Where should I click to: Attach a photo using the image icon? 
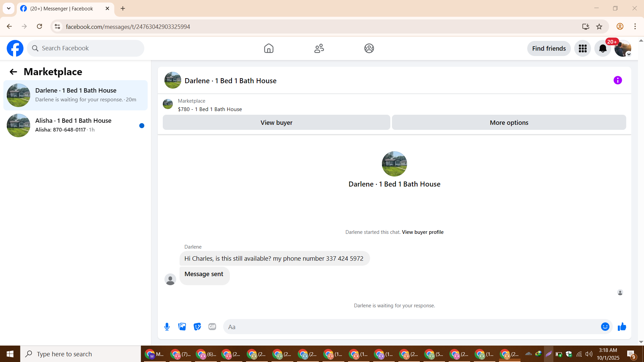(182, 327)
